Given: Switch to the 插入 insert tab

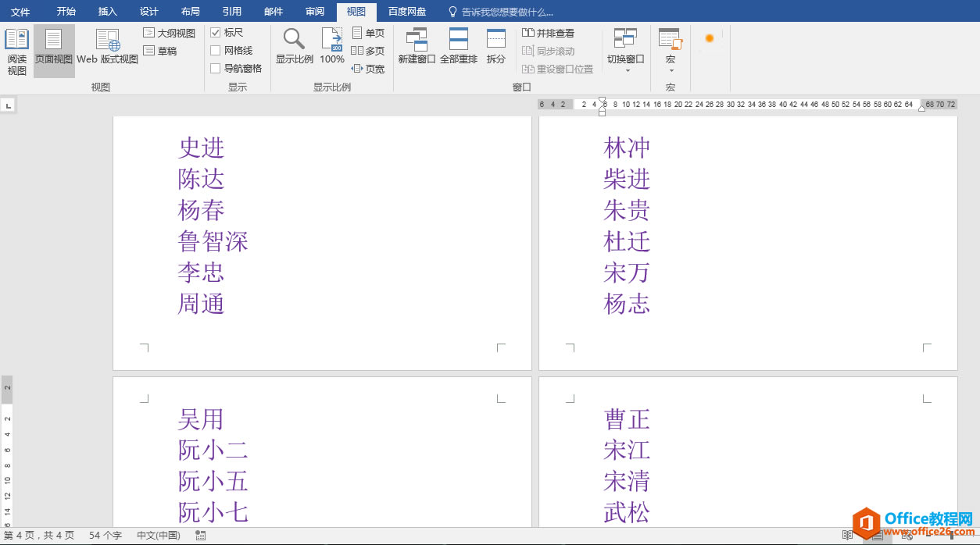Looking at the screenshot, I should coord(108,12).
